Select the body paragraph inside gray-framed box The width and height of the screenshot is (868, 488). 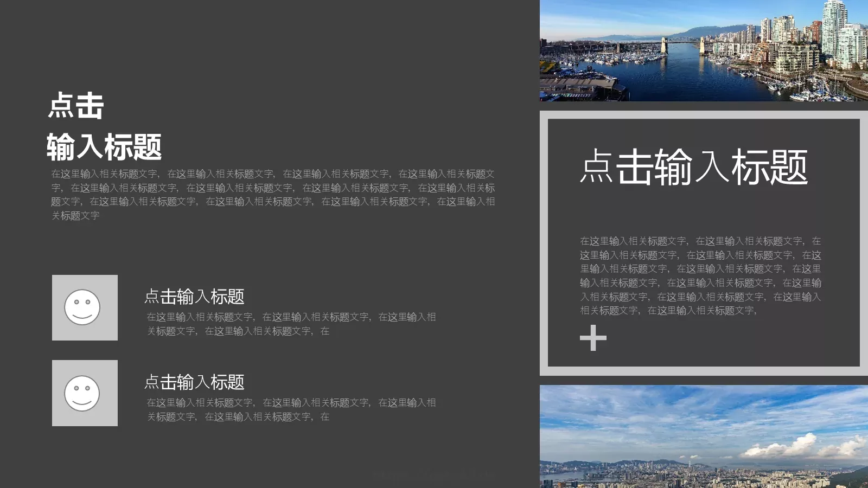pyautogui.click(x=700, y=275)
